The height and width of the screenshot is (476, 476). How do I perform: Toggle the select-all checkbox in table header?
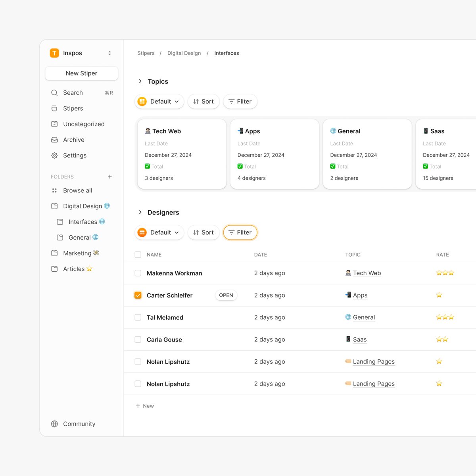point(138,255)
